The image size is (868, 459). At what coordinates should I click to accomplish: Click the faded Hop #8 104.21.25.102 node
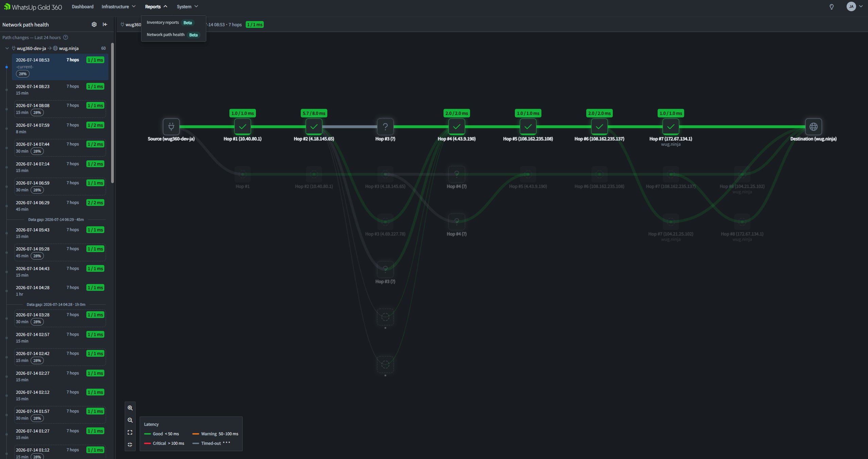[x=742, y=174]
